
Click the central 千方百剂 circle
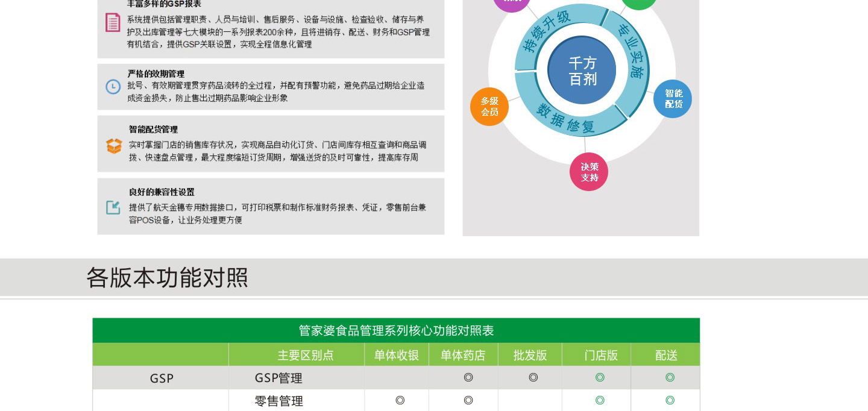(582, 71)
